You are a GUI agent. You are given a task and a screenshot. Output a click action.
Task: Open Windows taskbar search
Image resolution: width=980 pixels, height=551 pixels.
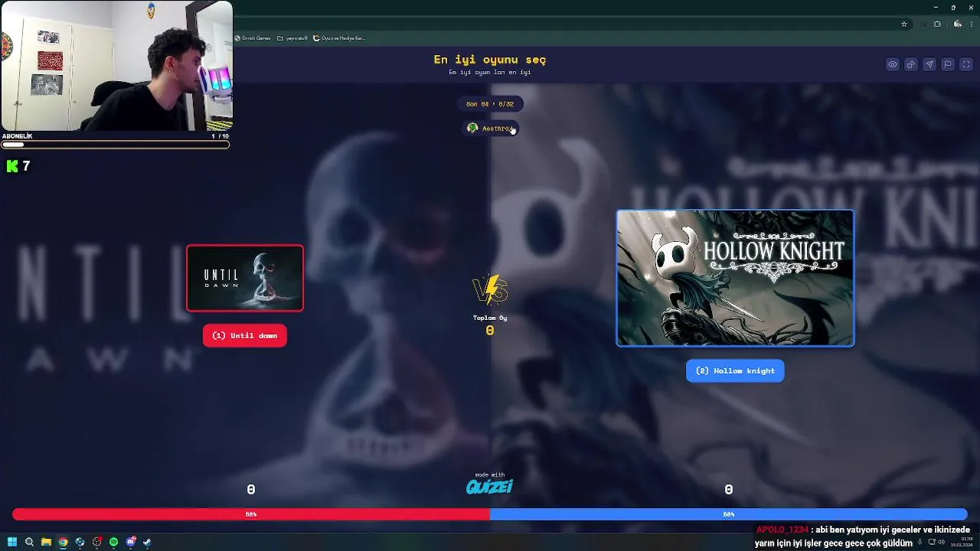(x=29, y=542)
